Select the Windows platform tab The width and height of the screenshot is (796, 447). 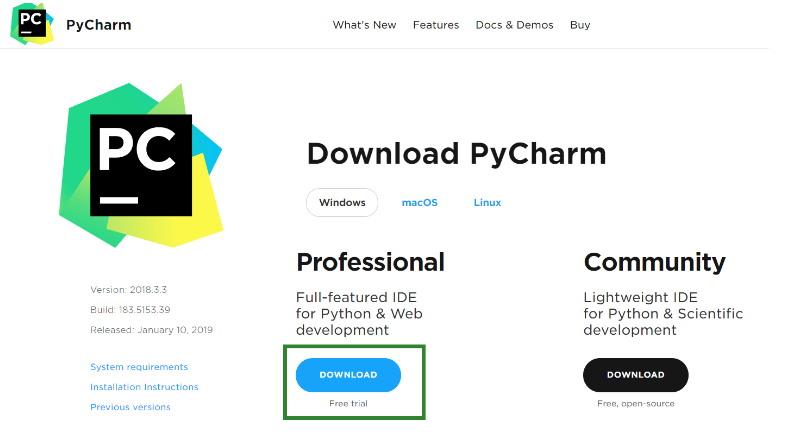342,202
